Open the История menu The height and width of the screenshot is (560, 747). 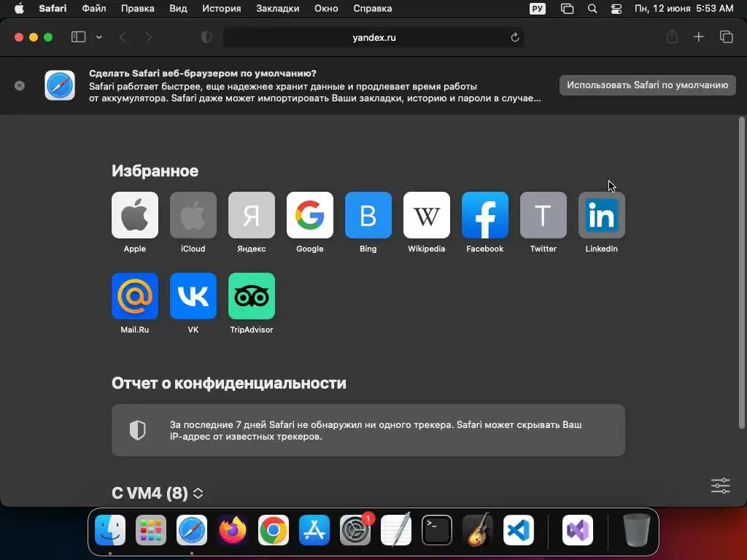222,9
